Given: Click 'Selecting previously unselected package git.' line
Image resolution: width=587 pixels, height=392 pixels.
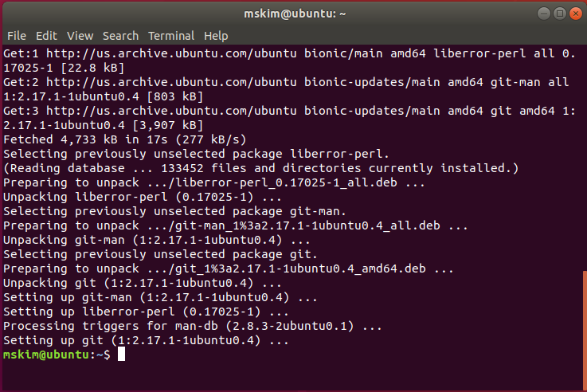Looking at the screenshot, I should tap(161, 254).
